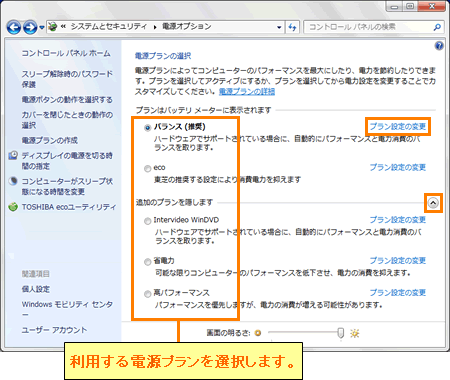Select 電源オプション in breadcrumb
The height and width of the screenshot is (380, 450).
[187, 26]
